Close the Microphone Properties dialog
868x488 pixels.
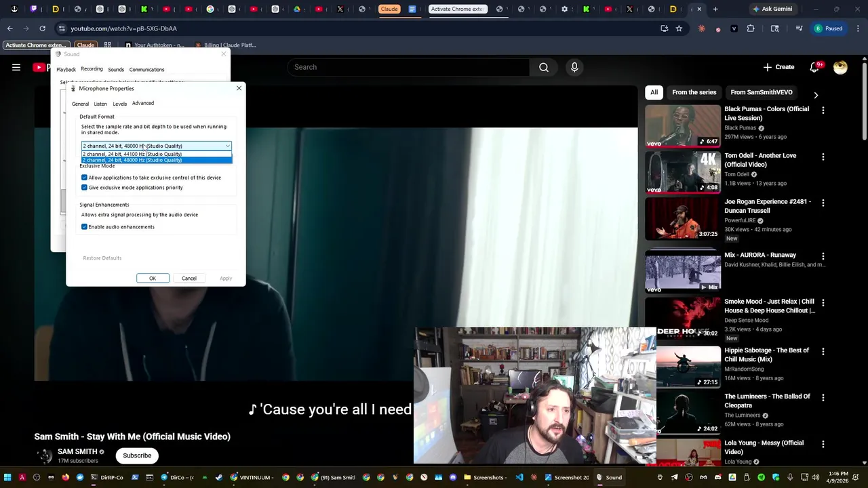click(239, 88)
